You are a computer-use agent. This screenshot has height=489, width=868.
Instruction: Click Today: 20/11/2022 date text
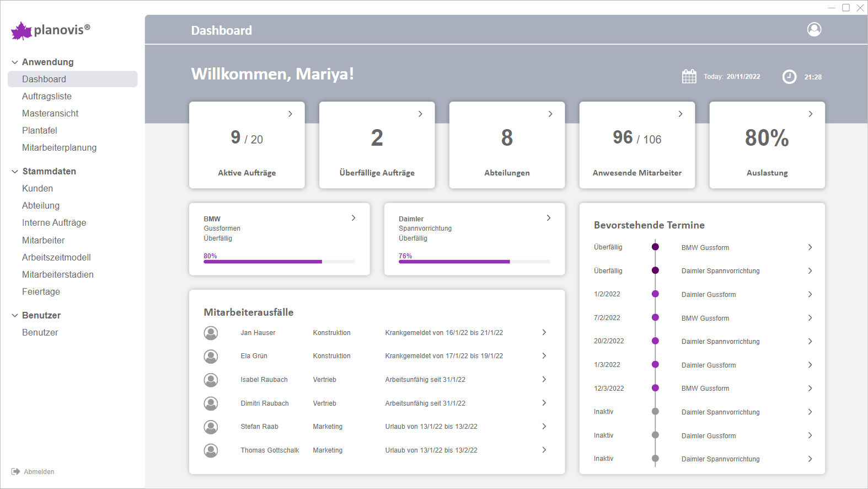pos(732,77)
